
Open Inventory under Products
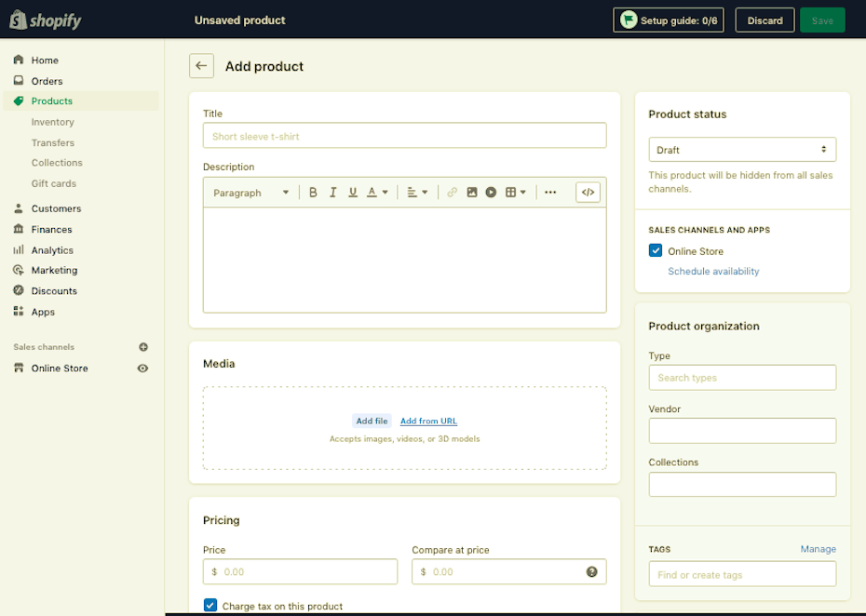52,122
